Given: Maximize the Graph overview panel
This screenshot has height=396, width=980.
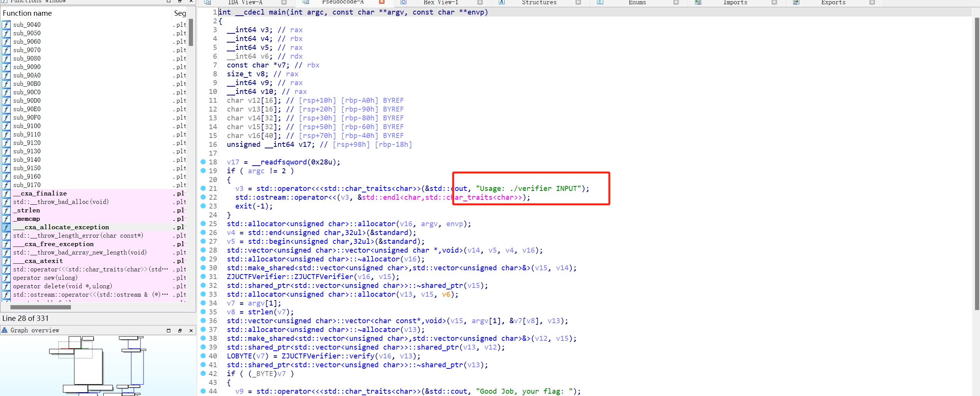Looking at the screenshot, I should pyautogui.click(x=168, y=330).
